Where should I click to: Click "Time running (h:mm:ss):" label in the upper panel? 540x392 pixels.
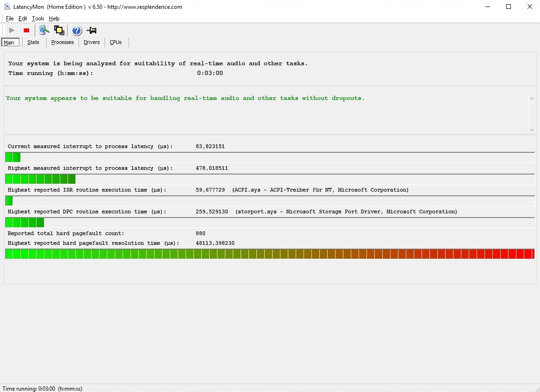tap(50, 73)
